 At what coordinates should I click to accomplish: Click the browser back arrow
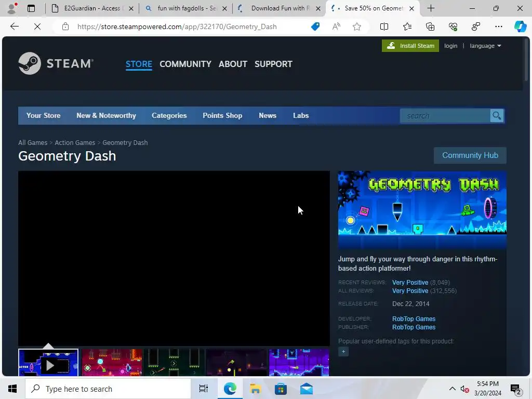point(14,26)
